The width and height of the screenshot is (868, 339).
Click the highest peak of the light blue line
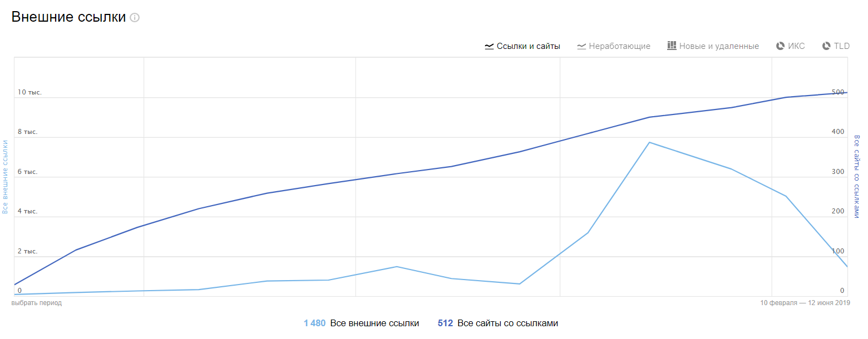click(649, 142)
